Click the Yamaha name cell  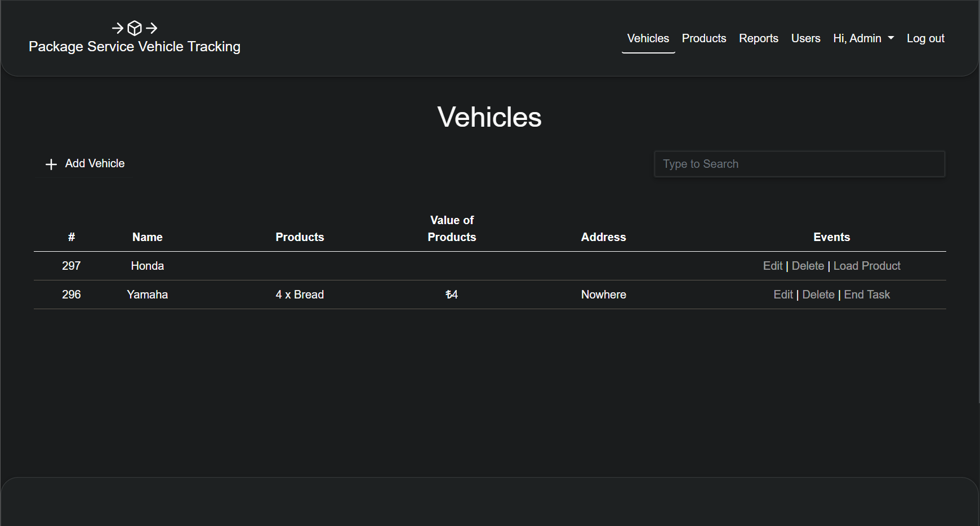tap(148, 295)
